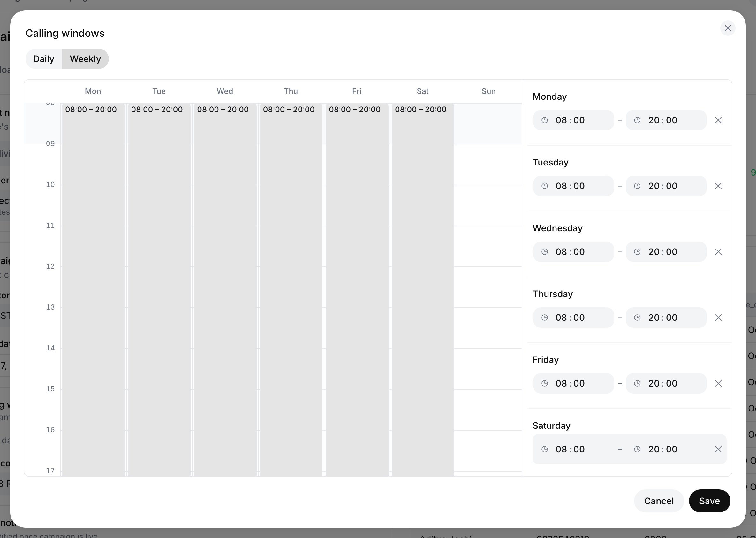The height and width of the screenshot is (538, 756).
Task: Clear Friday's calling window
Action: click(x=718, y=384)
